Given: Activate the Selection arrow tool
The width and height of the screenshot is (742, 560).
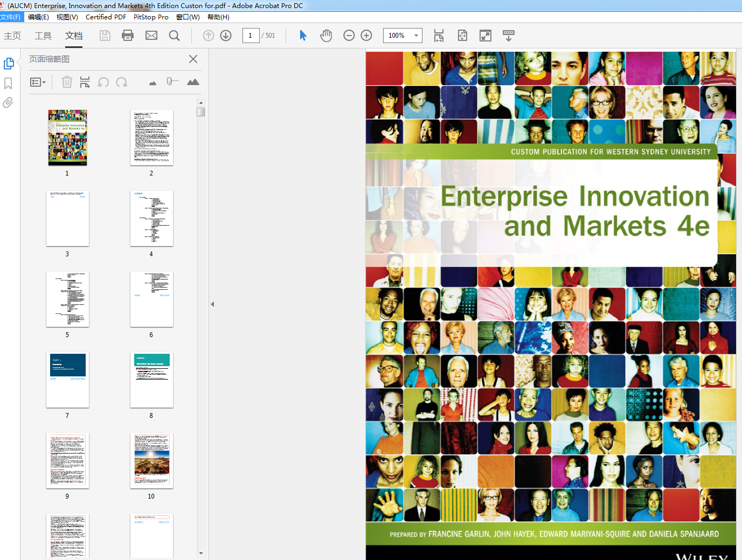Looking at the screenshot, I should coord(303,36).
